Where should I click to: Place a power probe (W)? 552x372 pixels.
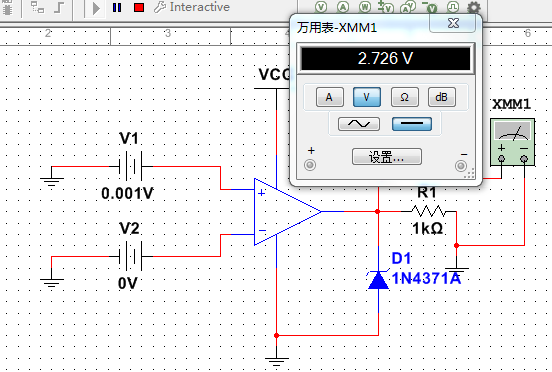(x=365, y=7)
